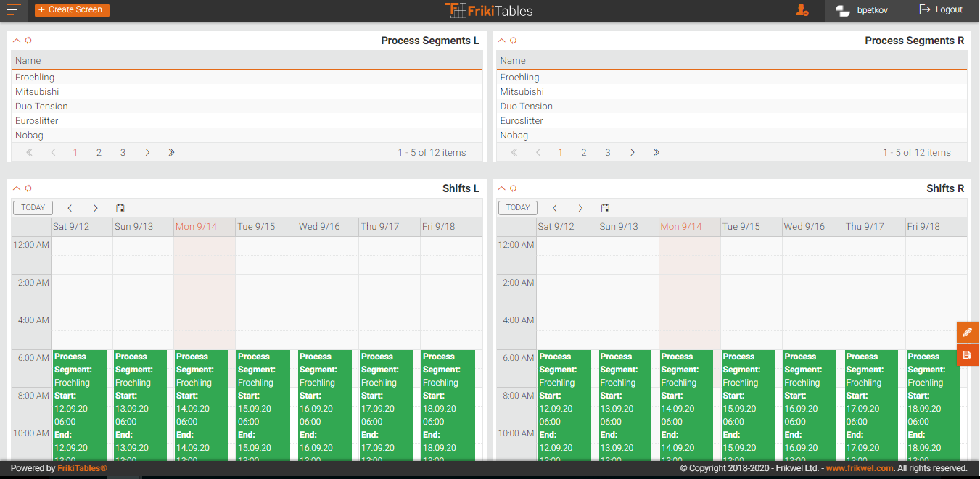Log out using the Logout link
Image resolution: width=980 pixels, height=479 pixels.
coord(941,10)
